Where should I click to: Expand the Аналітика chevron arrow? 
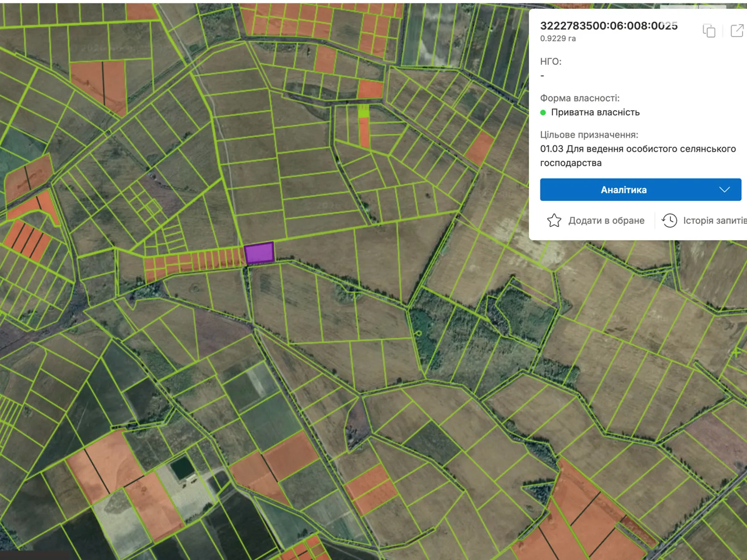(x=724, y=189)
